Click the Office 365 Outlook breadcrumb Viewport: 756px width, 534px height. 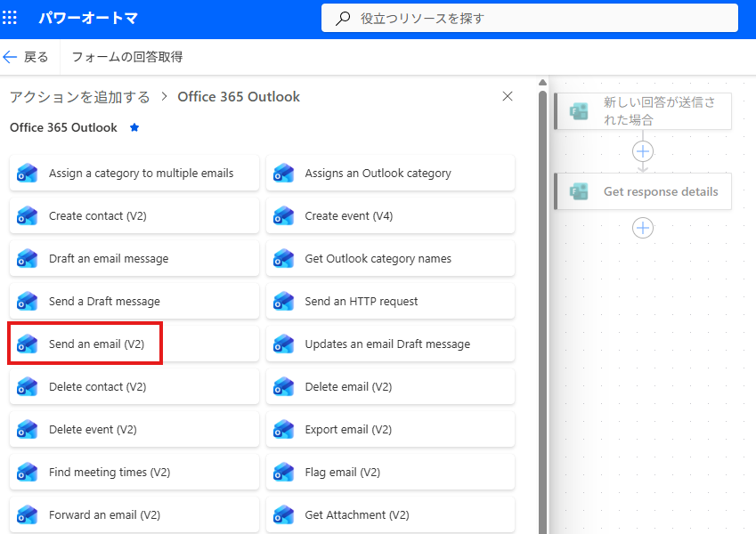click(x=239, y=97)
